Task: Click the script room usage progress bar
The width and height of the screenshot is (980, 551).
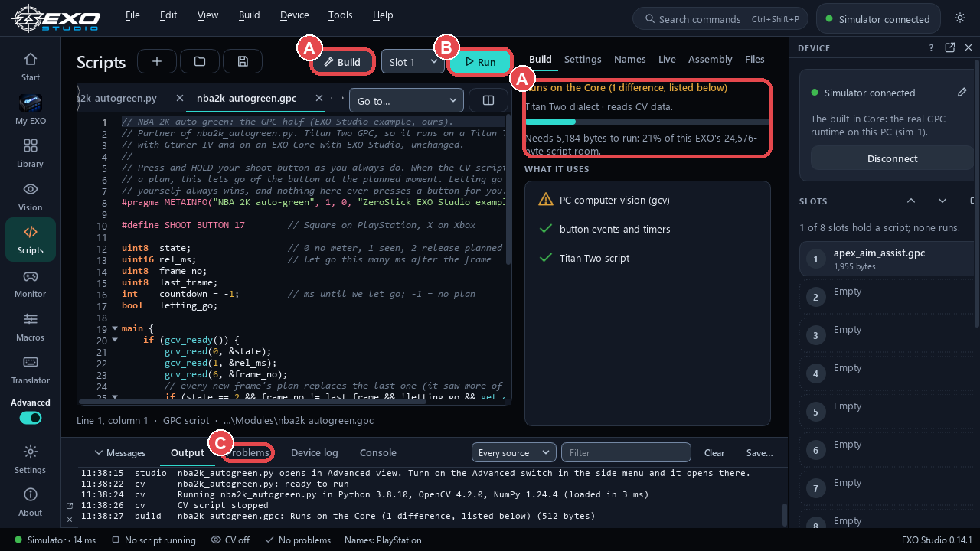Action: click(647, 122)
